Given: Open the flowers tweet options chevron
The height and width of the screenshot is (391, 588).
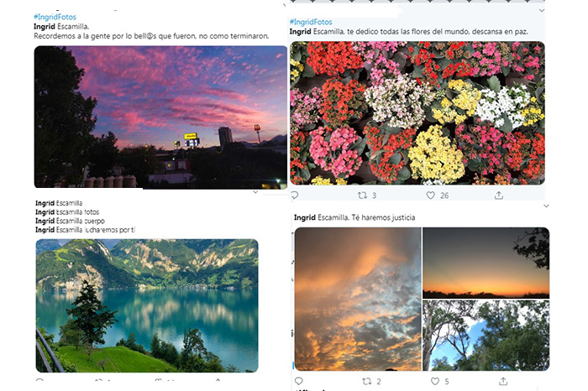Looking at the screenshot, I should point(542,10).
